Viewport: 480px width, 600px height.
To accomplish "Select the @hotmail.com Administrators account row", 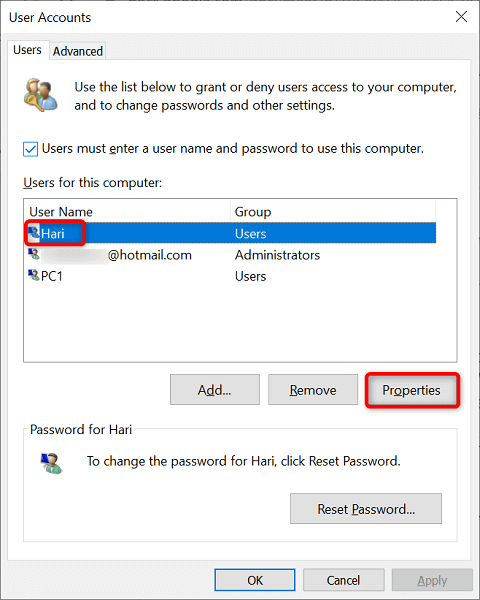I will point(232,254).
